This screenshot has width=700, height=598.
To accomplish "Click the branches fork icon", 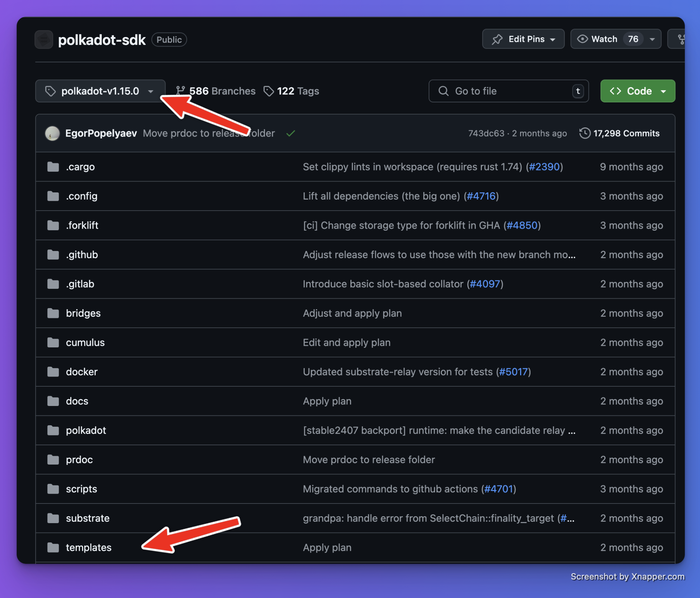I will (180, 91).
